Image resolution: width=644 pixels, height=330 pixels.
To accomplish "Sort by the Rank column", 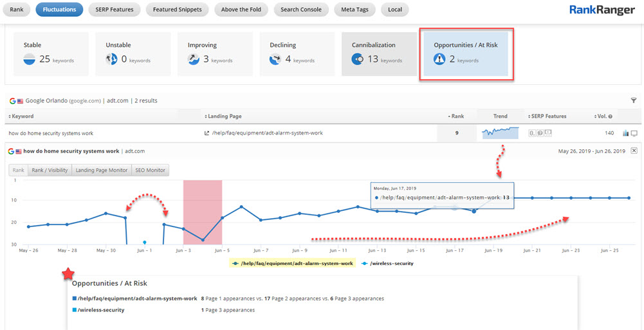I will coord(456,116).
